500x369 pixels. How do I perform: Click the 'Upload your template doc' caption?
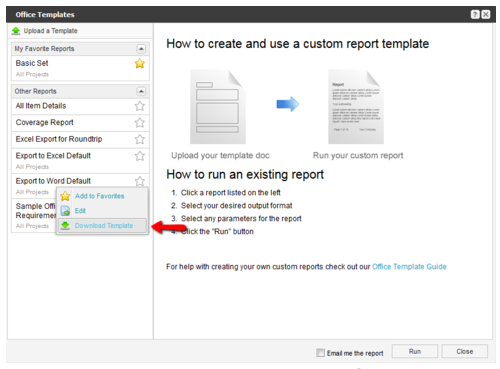coord(220,155)
